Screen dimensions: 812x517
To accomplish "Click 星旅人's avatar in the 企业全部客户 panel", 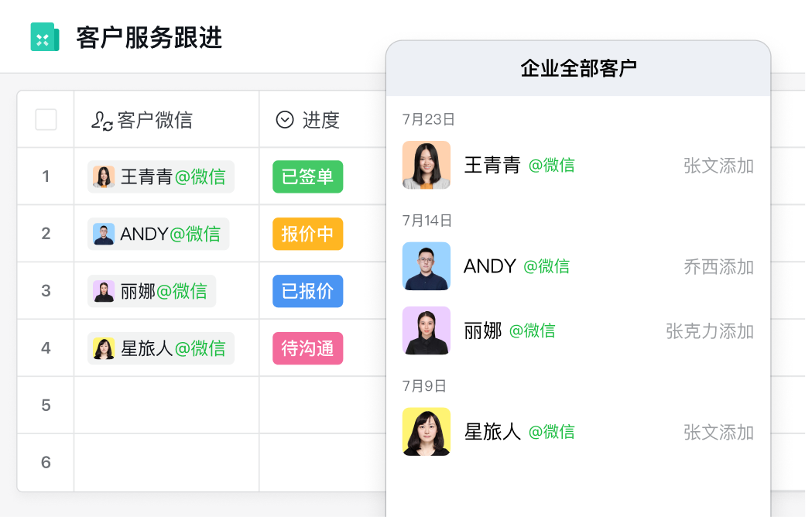I will [427, 432].
